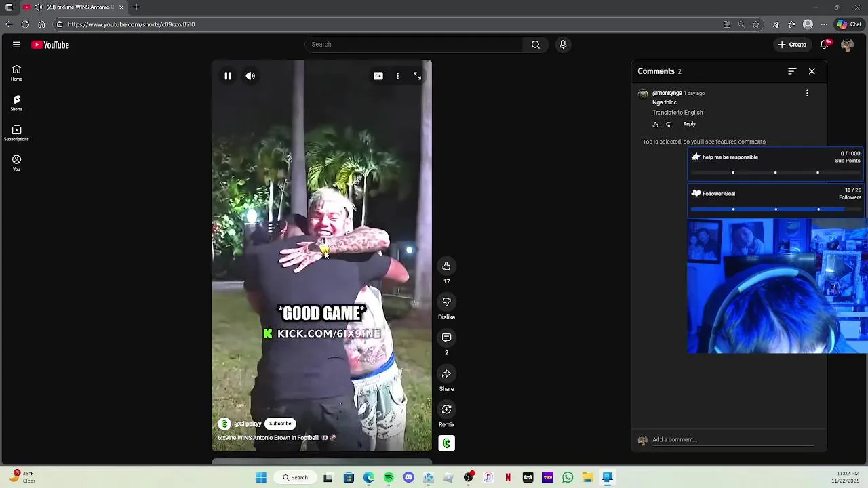Open Shorts in the YouTube sidebar

point(16,102)
